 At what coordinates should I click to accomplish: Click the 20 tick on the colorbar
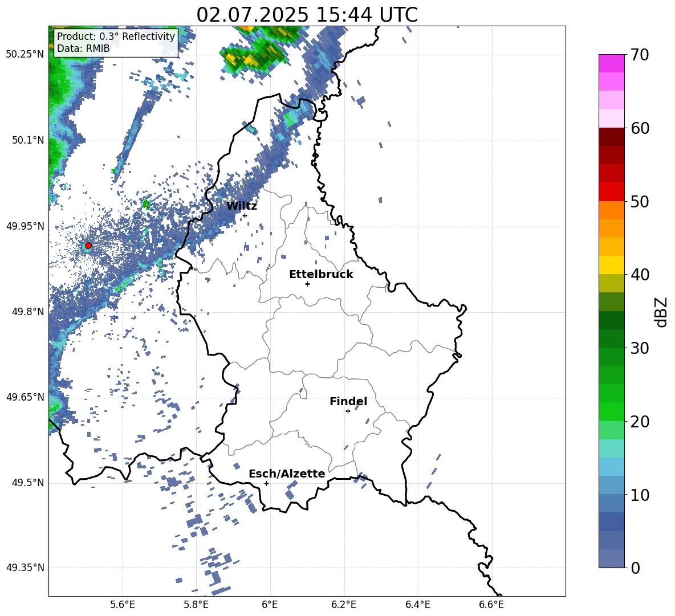pyautogui.click(x=640, y=422)
